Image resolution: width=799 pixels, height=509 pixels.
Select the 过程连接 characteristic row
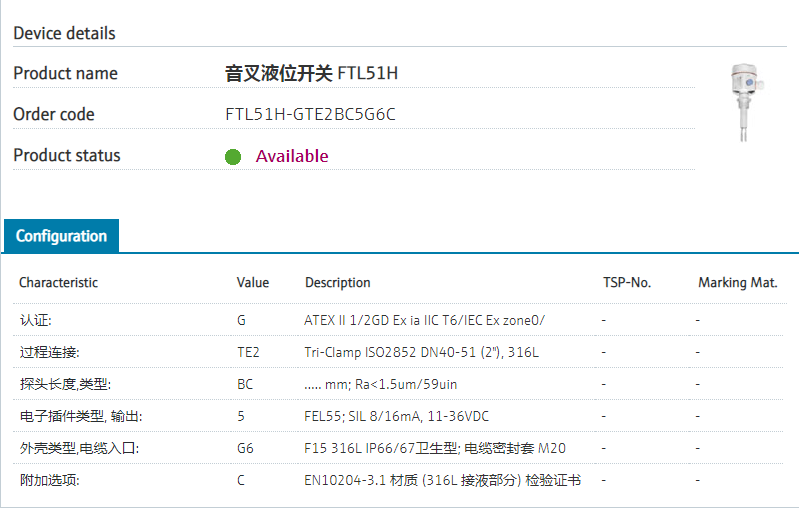[49, 352]
